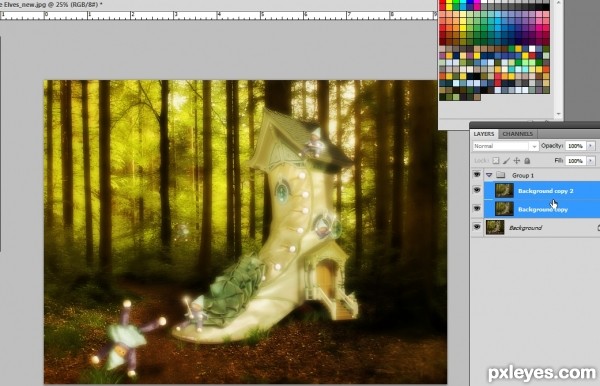The width and height of the screenshot is (600, 386).
Task: Collapse the Group 1 disclosure triangle
Action: [x=489, y=175]
